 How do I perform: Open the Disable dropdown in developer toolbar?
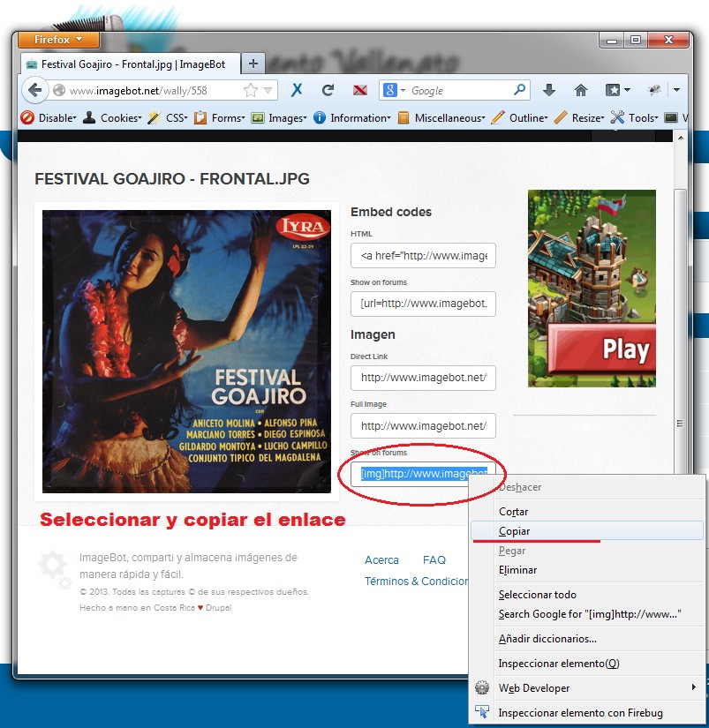pos(49,117)
